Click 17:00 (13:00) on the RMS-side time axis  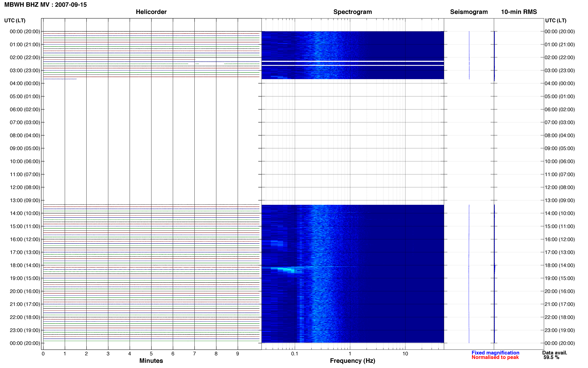tap(560, 252)
